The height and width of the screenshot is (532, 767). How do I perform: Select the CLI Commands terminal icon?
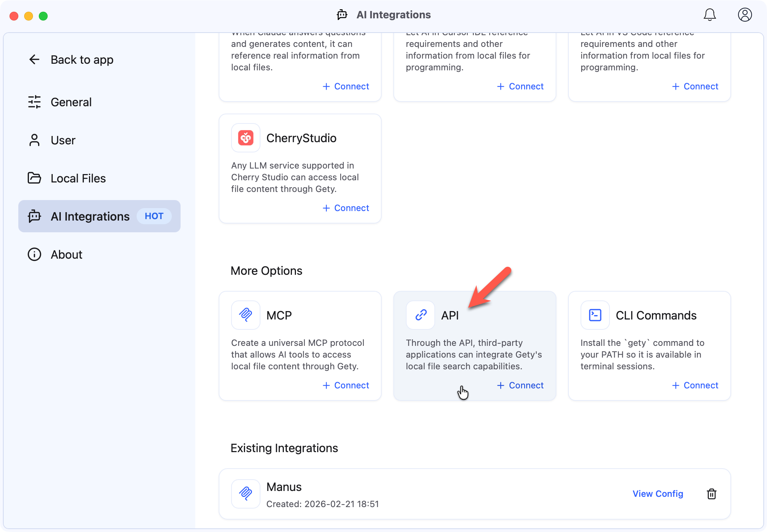pos(594,315)
